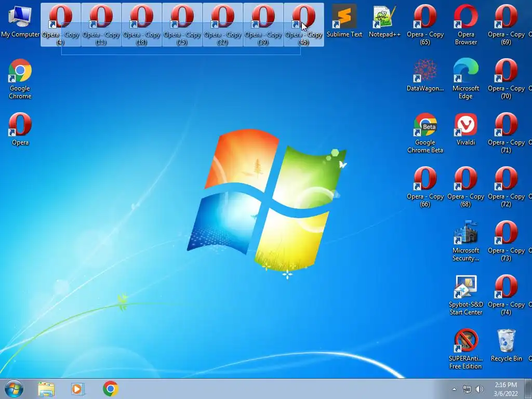Select the Opera - Copy (73) shortcut
This screenshot has height=399, width=532.
pyautogui.click(x=506, y=241)
